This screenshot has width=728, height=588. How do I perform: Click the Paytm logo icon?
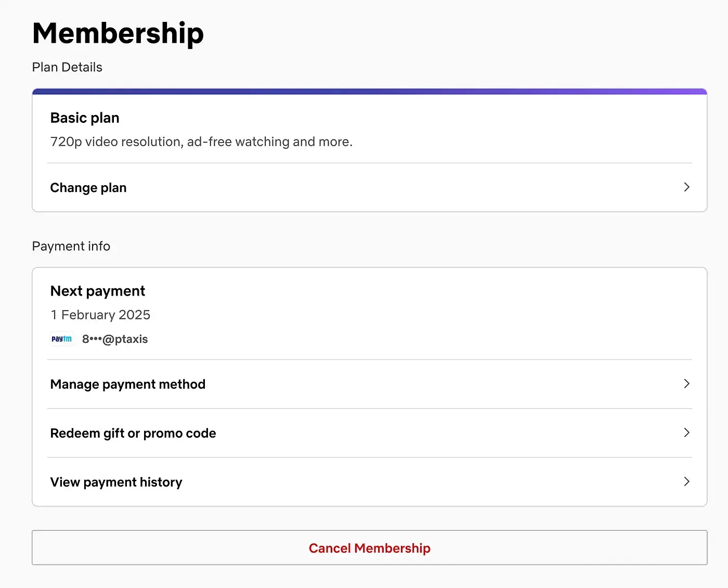pyautogui.click(x=62, y=339)
